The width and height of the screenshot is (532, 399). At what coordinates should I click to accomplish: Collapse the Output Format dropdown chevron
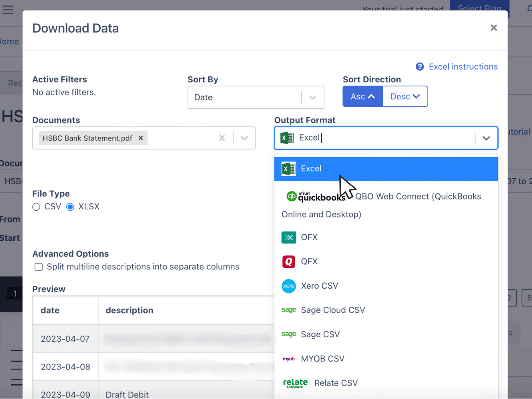(486, 138)
